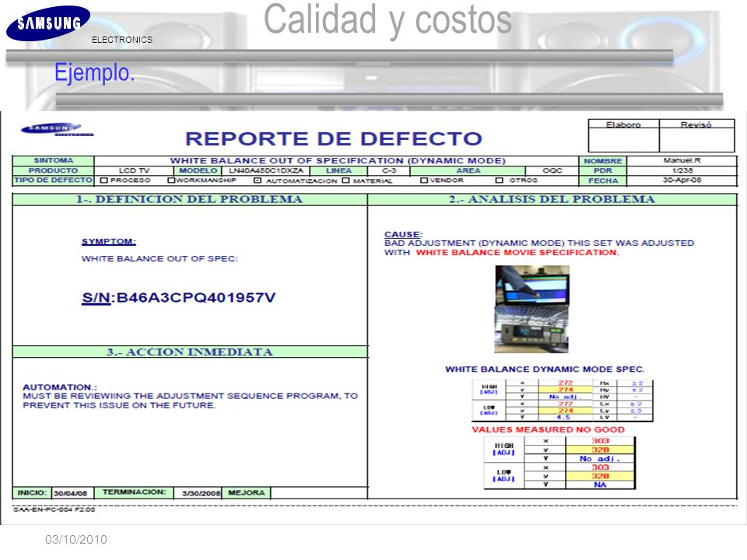Click the 'Ejemplo.' heading

click(x=94, y=73)
